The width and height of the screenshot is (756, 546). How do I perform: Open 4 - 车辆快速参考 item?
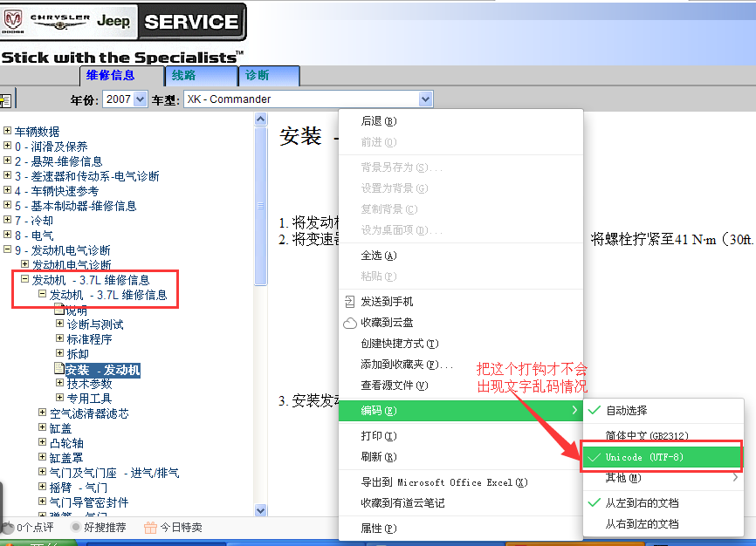click(x=57, y=191)
